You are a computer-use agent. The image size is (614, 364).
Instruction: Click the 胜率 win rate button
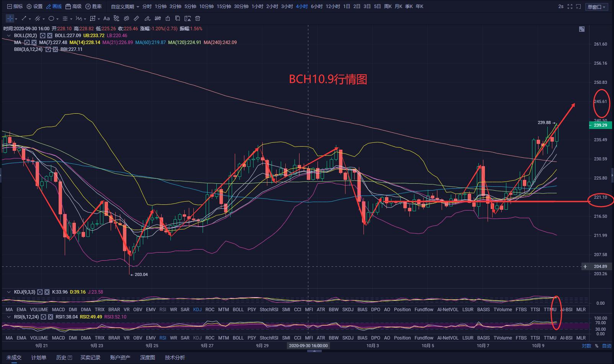coord(94,6)
